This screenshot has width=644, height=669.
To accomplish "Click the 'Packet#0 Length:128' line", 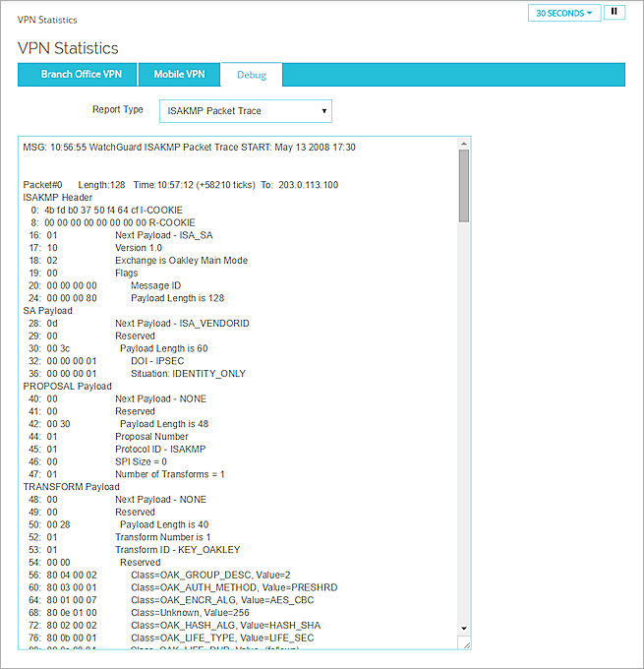I will pos(181,185).
